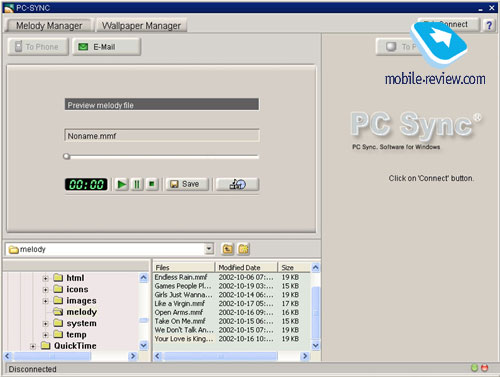Select the Your Love is King... file
This screenshot has width=500, height=377.
click(183, 339)
